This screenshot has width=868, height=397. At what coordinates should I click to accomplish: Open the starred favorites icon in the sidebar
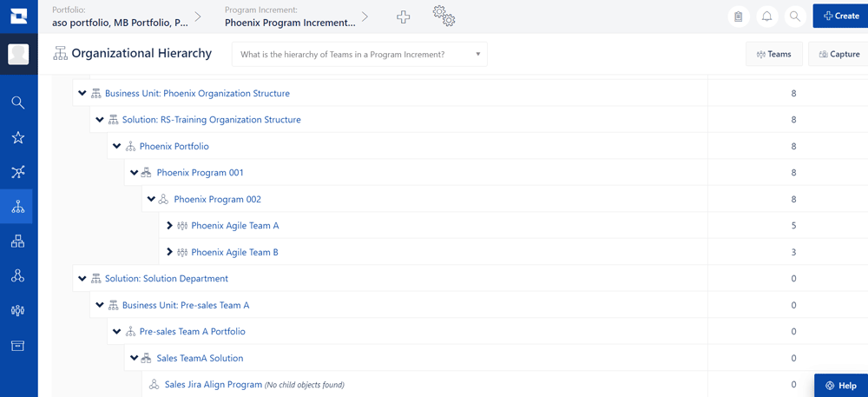pos(17,138)
